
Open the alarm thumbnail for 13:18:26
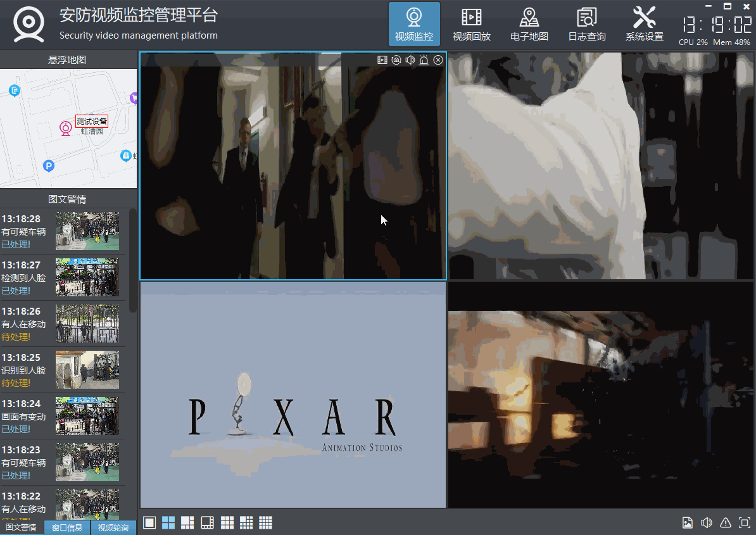(x=87, y=324)
